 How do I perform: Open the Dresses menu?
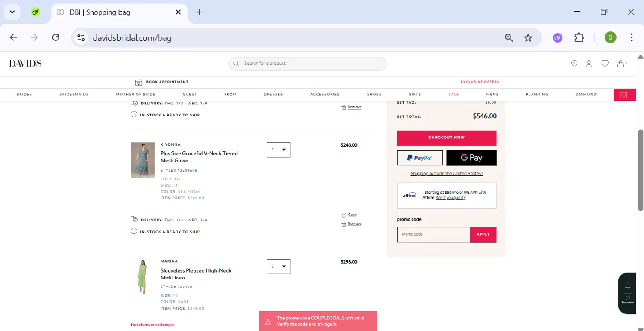click(x=273, y=95)
